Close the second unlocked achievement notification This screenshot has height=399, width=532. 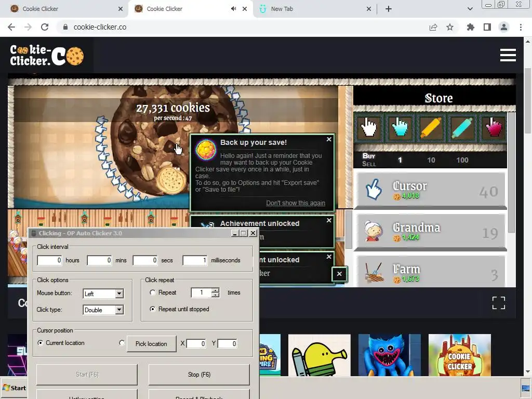tap(329, 257)
